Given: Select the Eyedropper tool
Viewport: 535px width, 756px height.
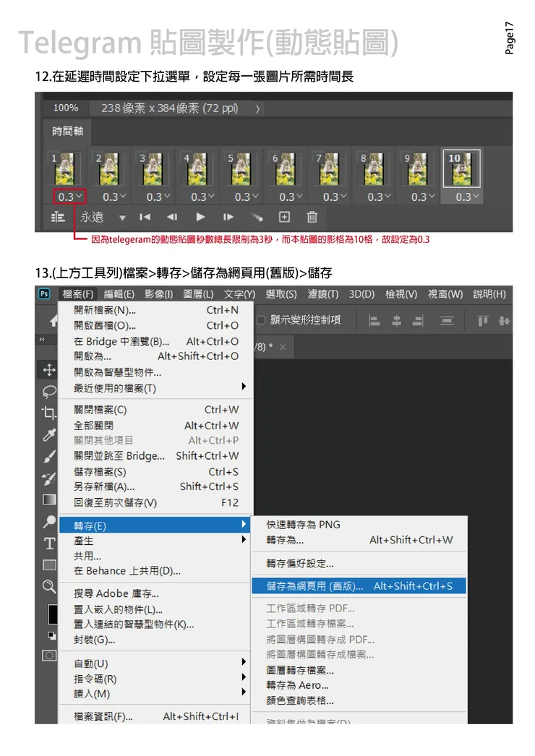Looking at the screenshot, I should pos(48,434).
